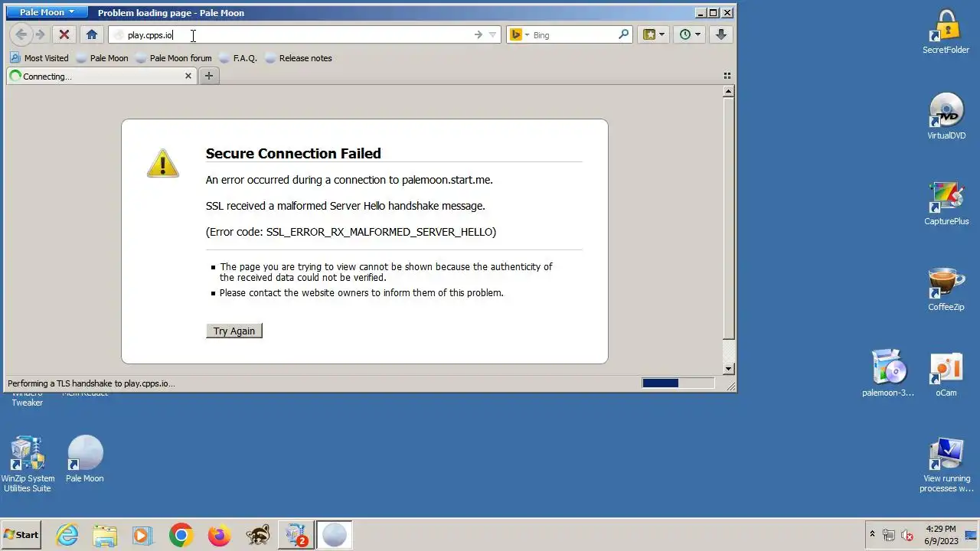This screenshot has height=551, width=980.
Task: Click the muted volume tray icon
Action: coord(907,535)
